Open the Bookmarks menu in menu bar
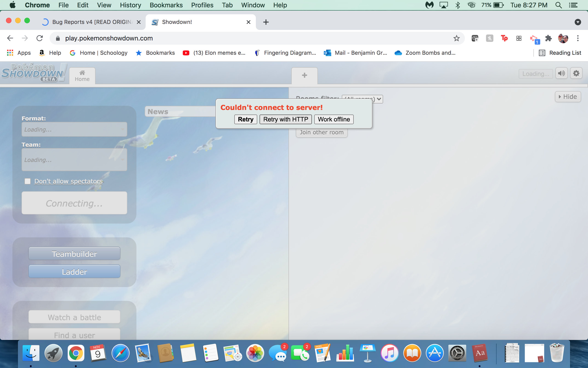588x368 pixels. coord(166,5)
